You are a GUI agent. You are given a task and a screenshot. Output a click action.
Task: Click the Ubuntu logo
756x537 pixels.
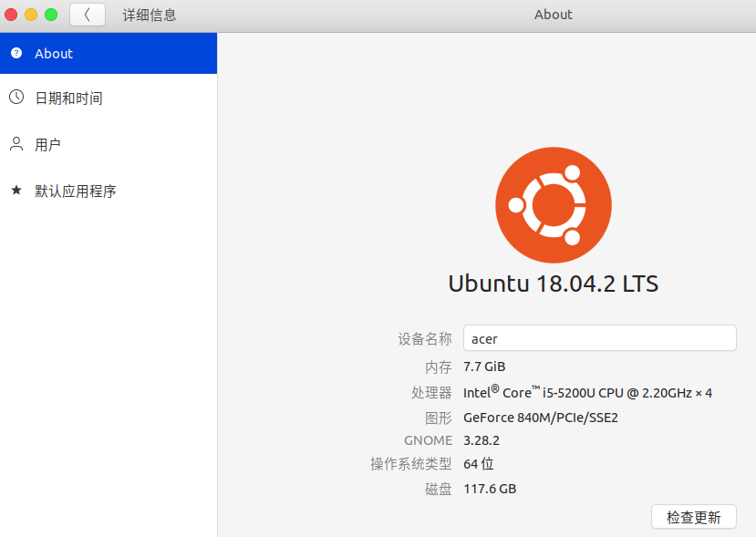click(554, 205)
